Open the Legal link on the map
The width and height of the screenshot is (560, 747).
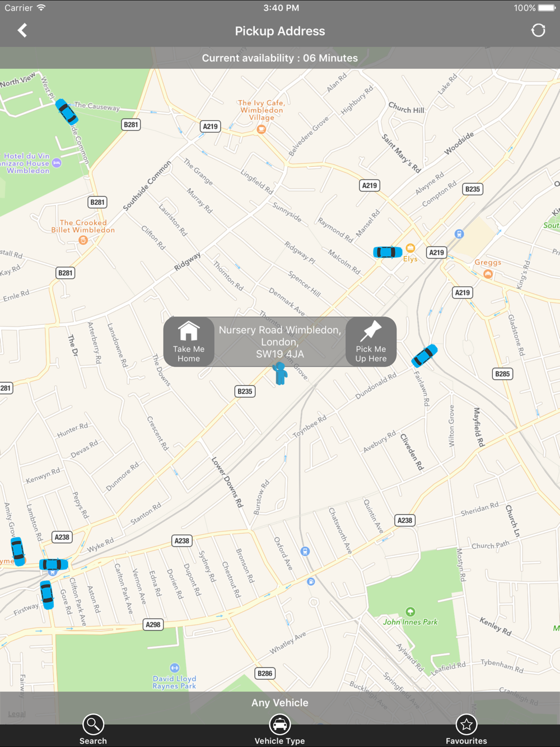(x=17, y=714)
